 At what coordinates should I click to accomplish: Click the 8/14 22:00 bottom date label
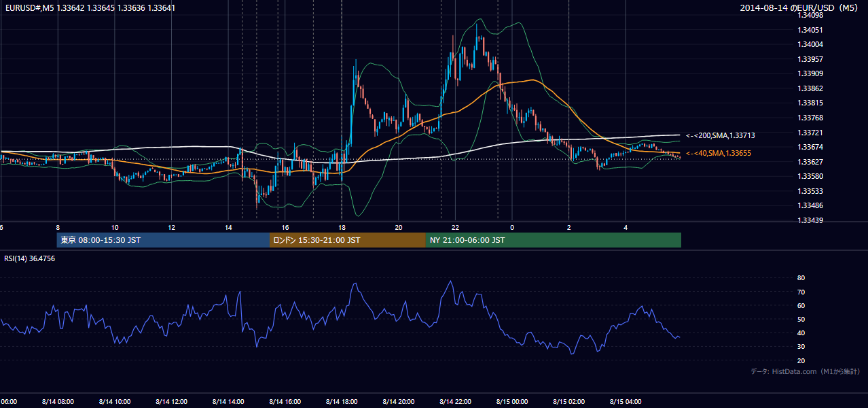click(455, 401)
